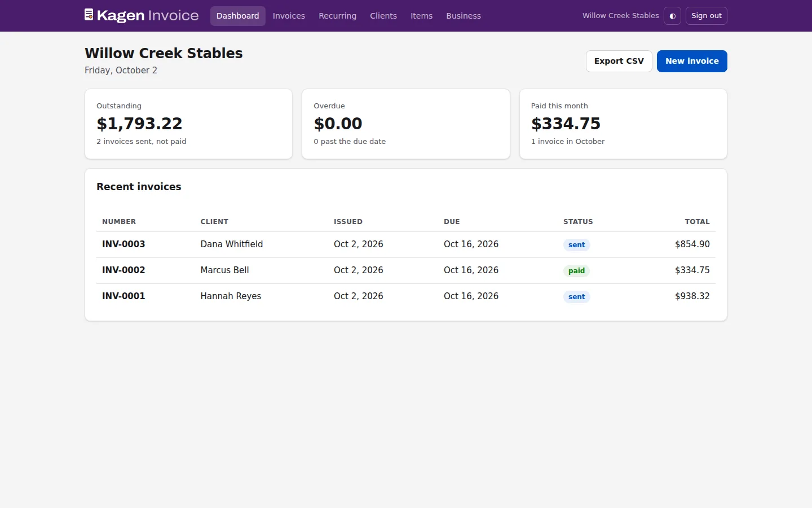
Task: Click the Overdue $0.00 amount
Action: tap(338, 124)
